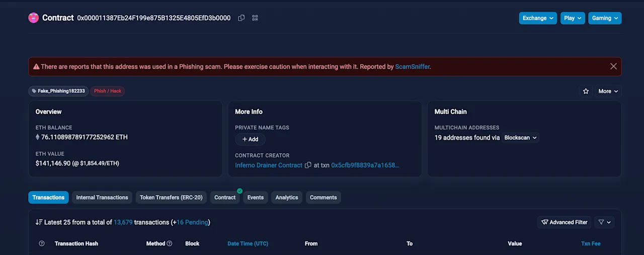Click the Method column help icon
Screen dimensions: 644x255
[x=170, y=243]
